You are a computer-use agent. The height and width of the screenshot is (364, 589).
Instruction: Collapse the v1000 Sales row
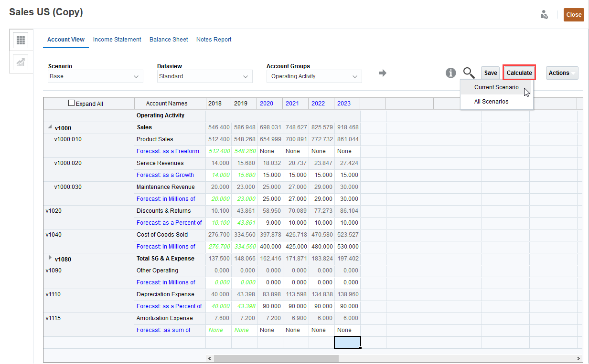[x=50, y=127]
